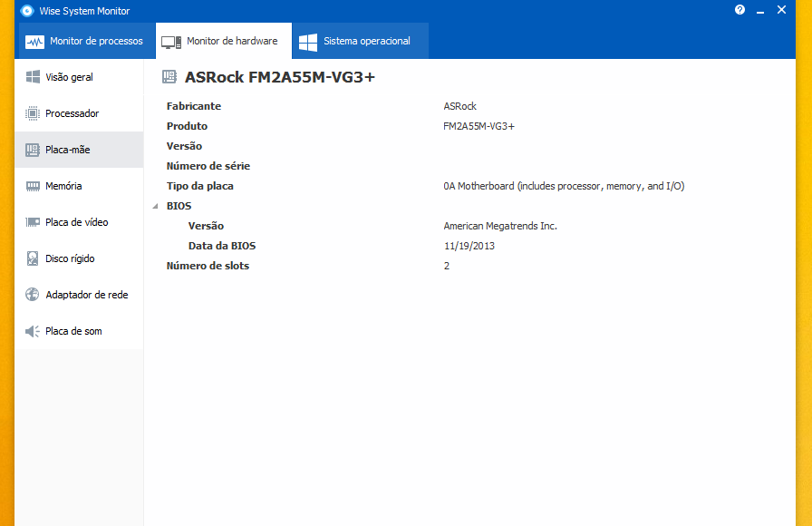Click the Visão geral windows icon
The height and width of the screenshot is (526, 812).
(x=33, y=77)
